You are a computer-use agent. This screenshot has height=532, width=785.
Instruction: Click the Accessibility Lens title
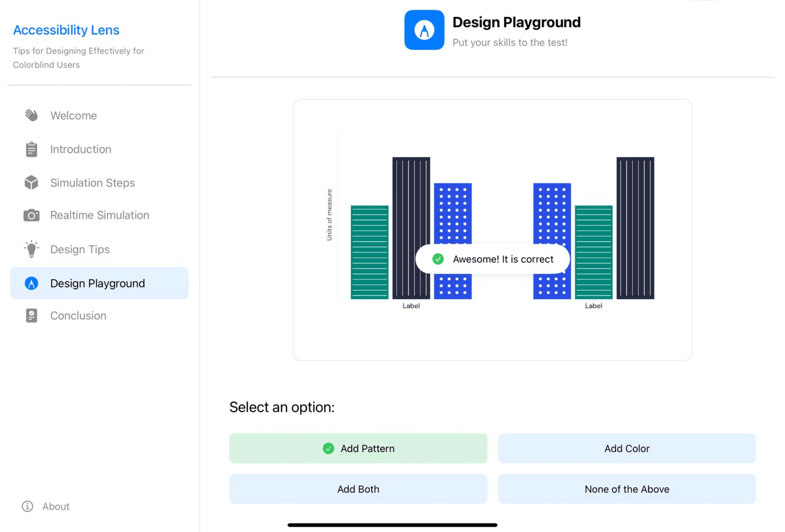point(66,30)
